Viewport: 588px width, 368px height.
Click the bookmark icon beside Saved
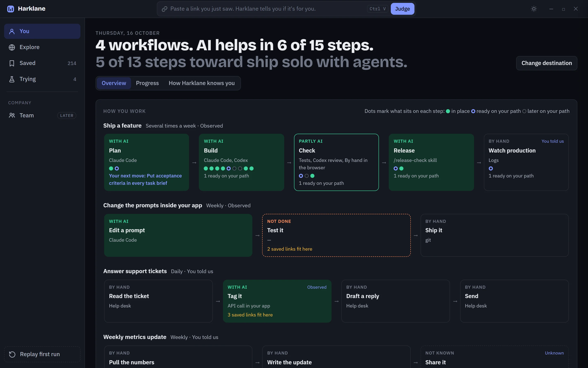point(12,63)
